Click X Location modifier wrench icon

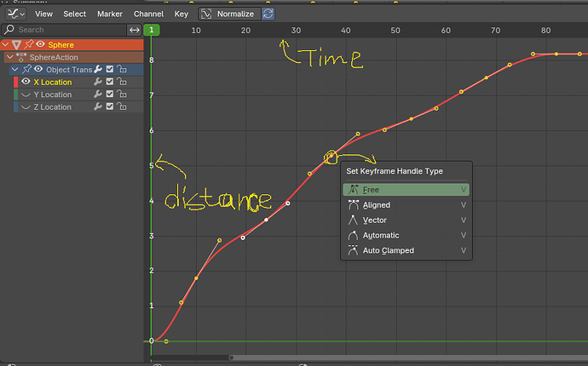[x=98, y=82]
